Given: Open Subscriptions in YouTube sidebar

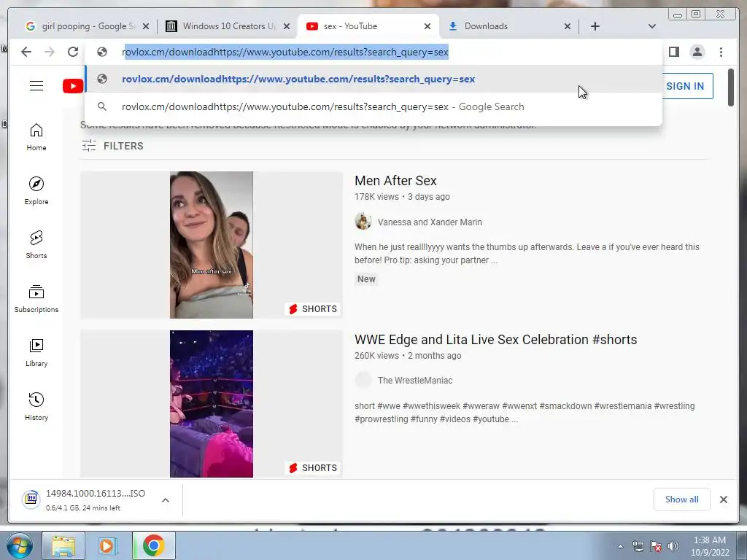Looking at the screenshot, I should [x=36, y=298].
